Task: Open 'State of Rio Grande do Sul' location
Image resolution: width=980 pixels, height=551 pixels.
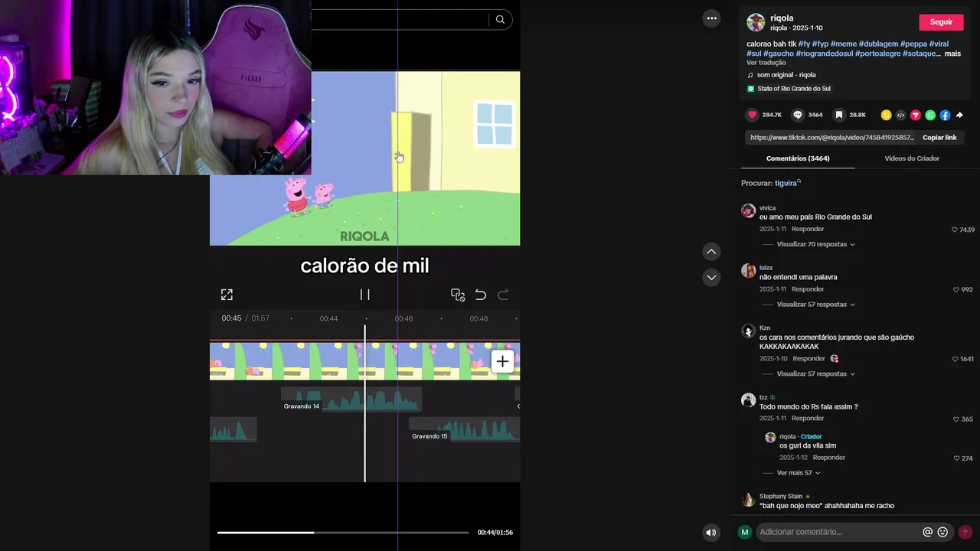Action: point(794,89)
